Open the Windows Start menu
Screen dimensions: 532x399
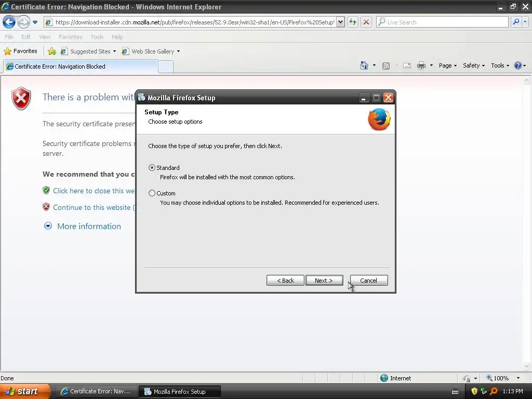25,391
